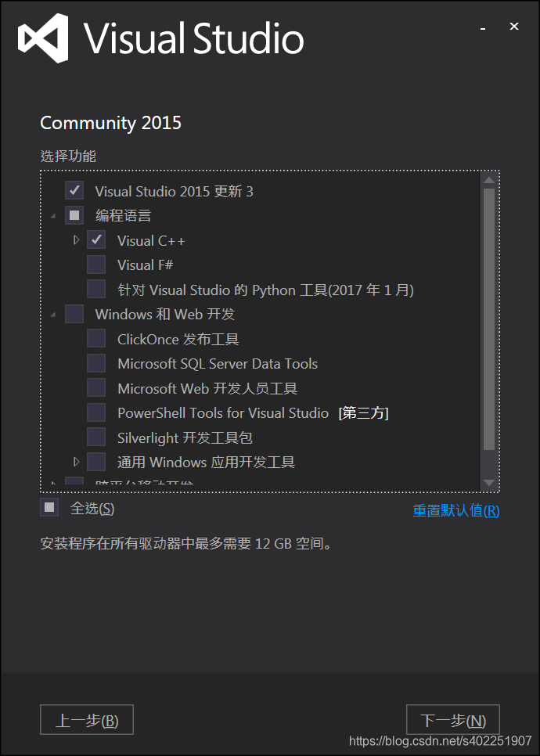Go back with 上一步(B) button
Image resolution: width=540 pixels, height=756 pixels.
(x=87, y=720)
